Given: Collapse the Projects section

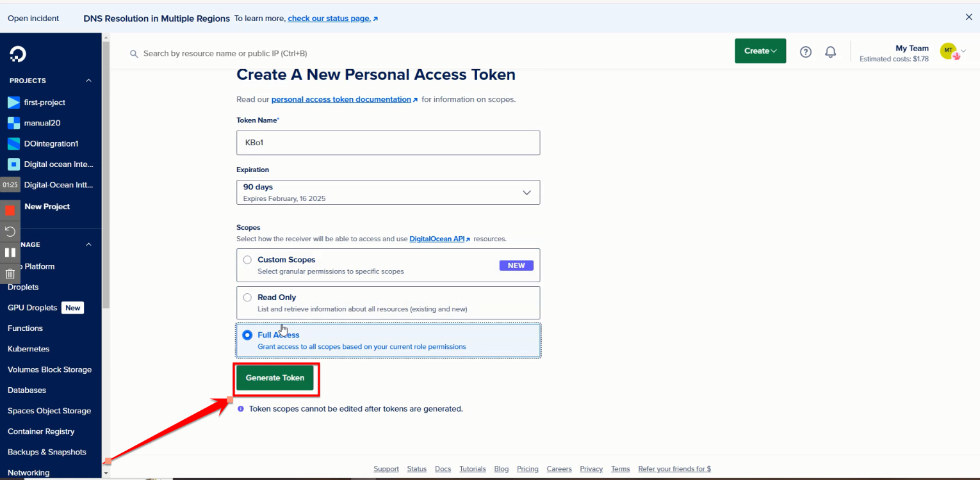Looking at the screenshot, I should [88, 81].
